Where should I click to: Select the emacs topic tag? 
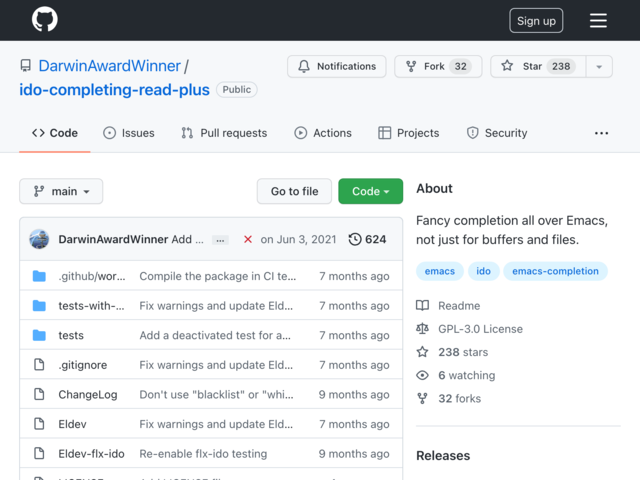coord(440,271)
